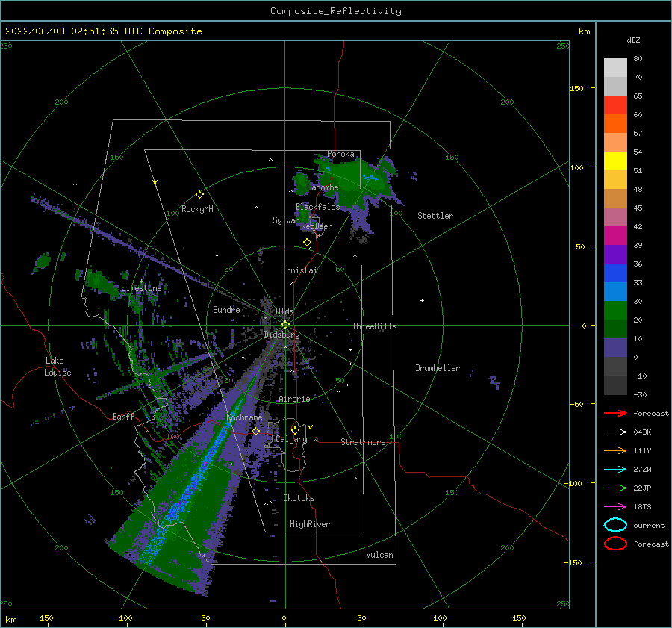
Task: Click the dBZ legend heading
Action: click(x=633, y=40)
